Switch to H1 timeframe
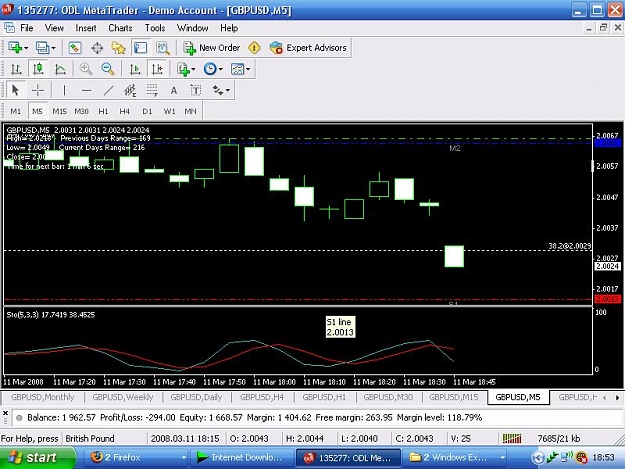 [x=103, y=111]
